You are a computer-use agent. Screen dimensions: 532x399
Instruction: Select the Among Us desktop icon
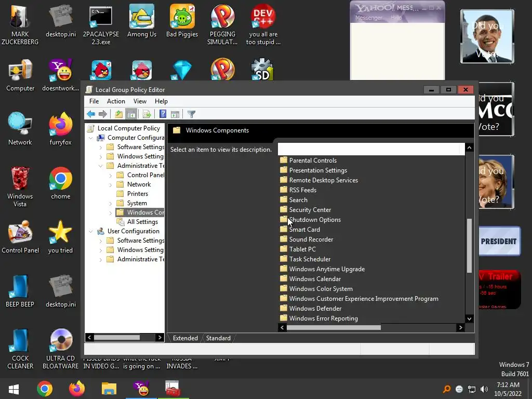tap(142, 21)
